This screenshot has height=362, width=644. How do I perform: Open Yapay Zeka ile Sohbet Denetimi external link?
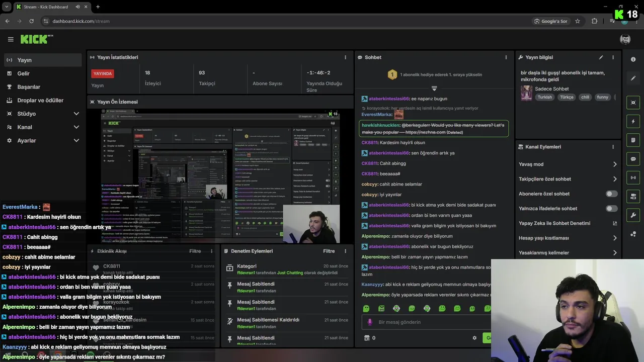tap(615, 223)
